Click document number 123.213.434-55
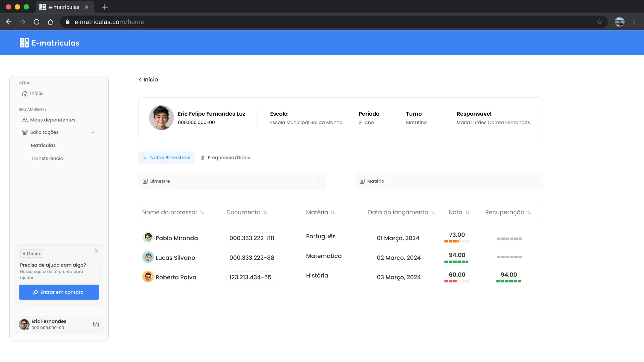The height and width of the screenshot is (362, 644). pos(250,277)
